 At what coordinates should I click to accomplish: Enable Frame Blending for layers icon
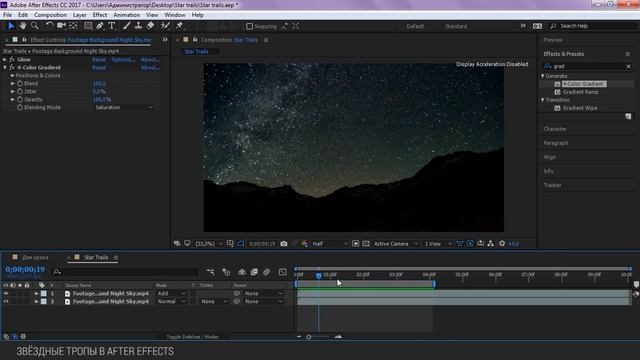(x=254, y=272)
